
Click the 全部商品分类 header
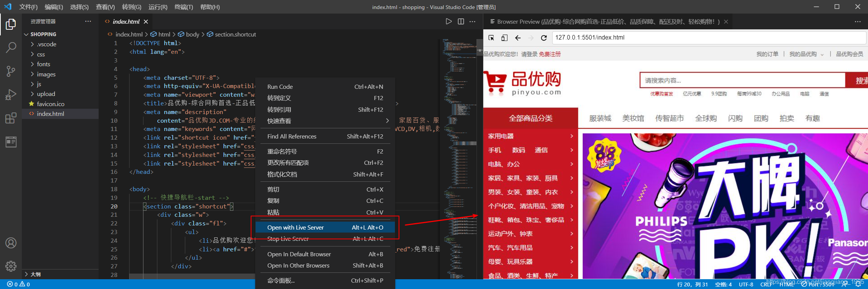pyautogui.click(x=531, y=118)
